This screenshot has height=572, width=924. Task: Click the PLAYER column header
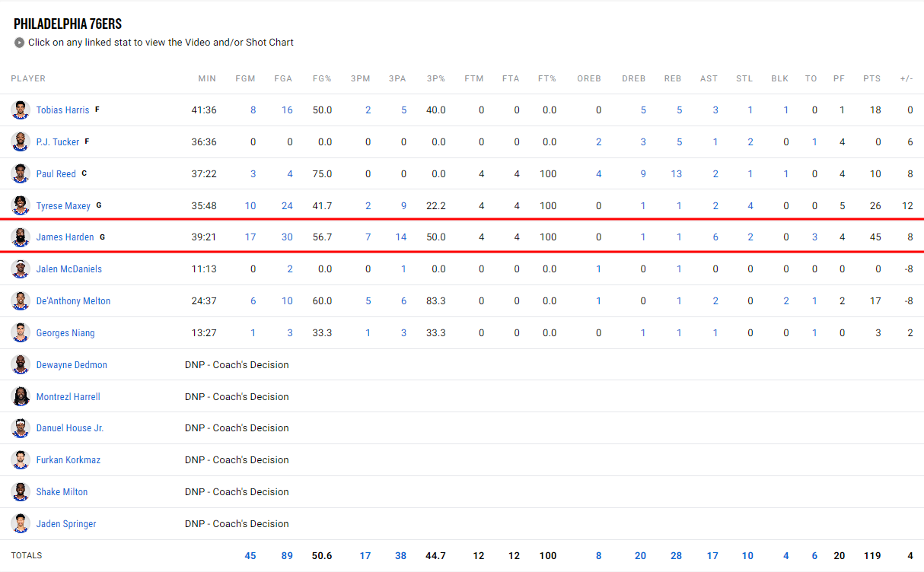pyautogui.click(x=28, y=78)
